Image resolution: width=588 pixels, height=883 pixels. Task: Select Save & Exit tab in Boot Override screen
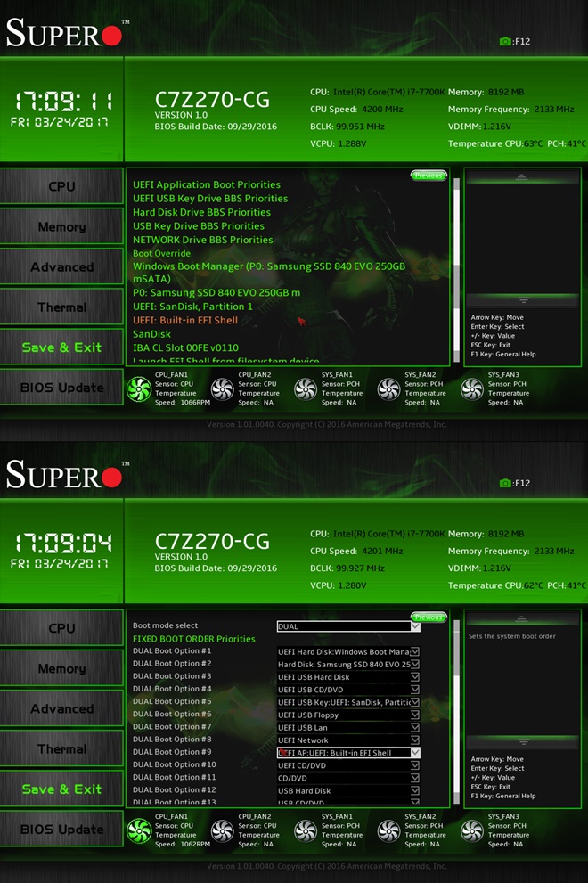pyautogui.click(x=61, y=347)
